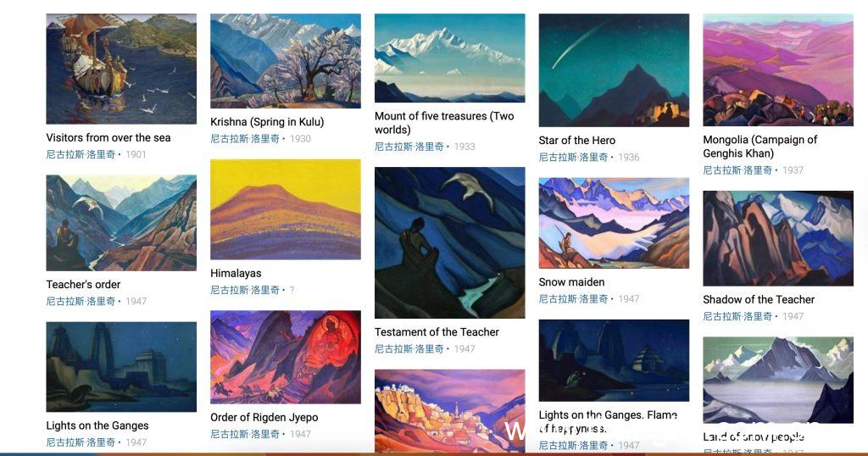Open the Shadow of the Teacher painting
Screen dimensions: 868x456
(x=778, y=238)
